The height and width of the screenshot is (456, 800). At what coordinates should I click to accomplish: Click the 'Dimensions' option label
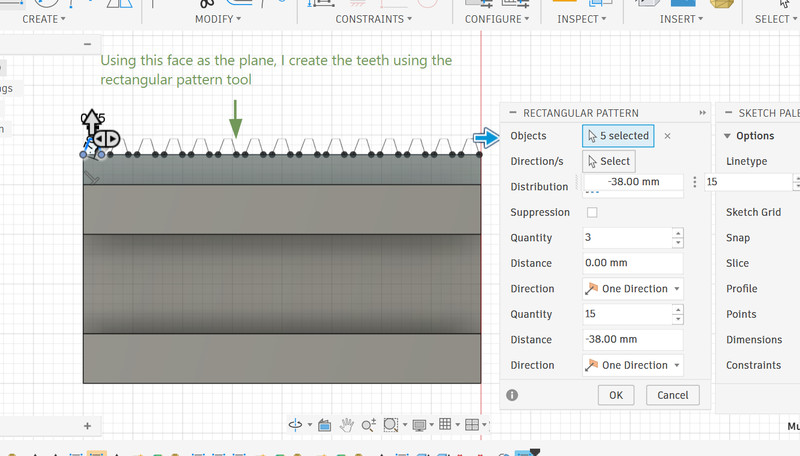pyautogui.click(x=754, y=340)
